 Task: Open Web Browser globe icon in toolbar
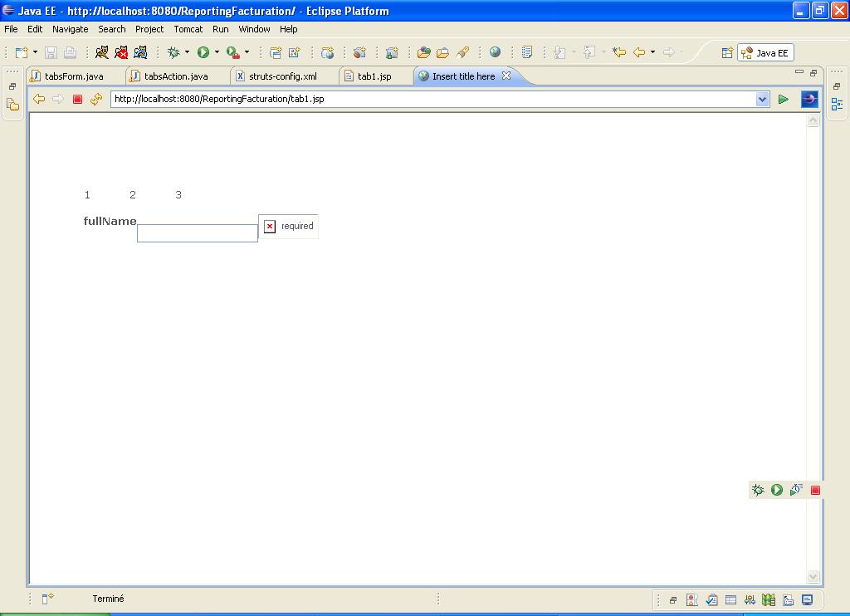click(x=495, y=52)
